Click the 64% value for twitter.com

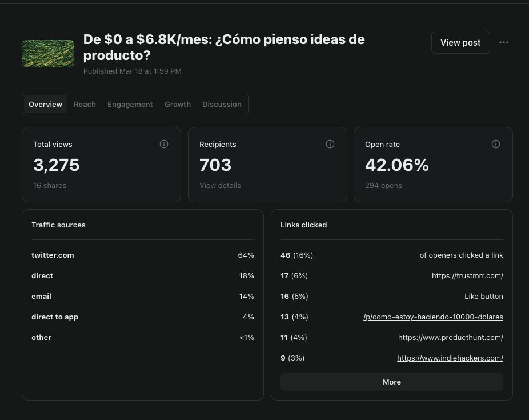point(246,255)
